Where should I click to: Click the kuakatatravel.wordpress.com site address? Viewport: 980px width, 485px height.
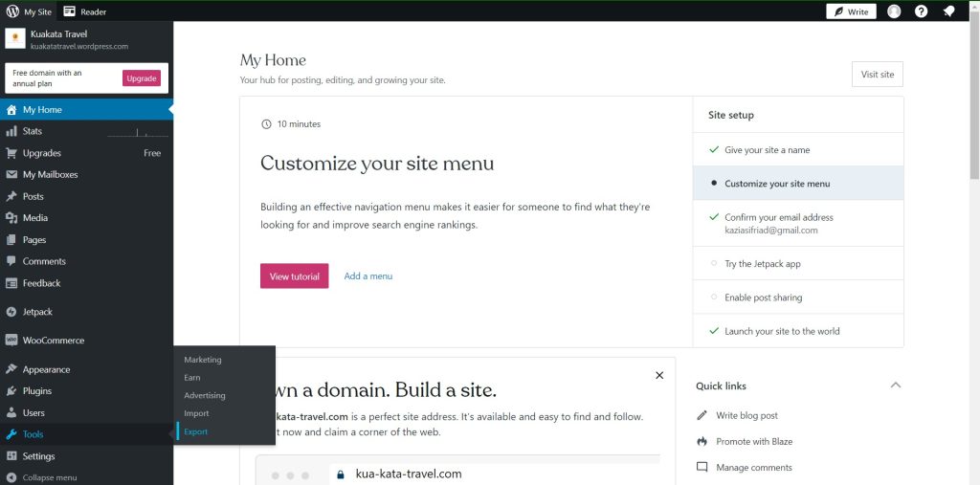[x=79, y=46]
